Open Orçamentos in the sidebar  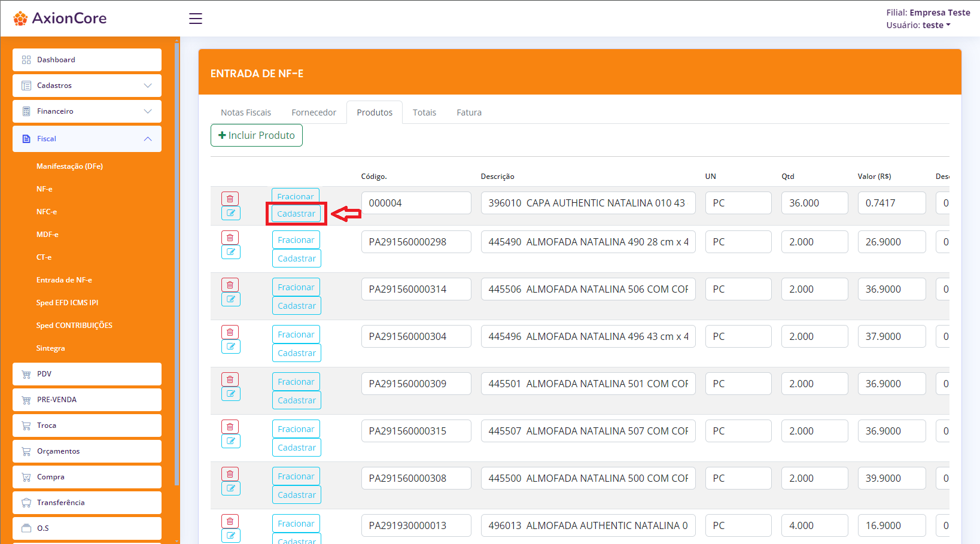click(87, 451)
